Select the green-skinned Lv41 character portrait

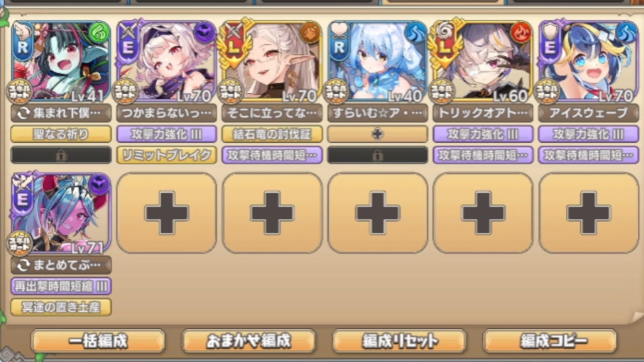(61, 61)
